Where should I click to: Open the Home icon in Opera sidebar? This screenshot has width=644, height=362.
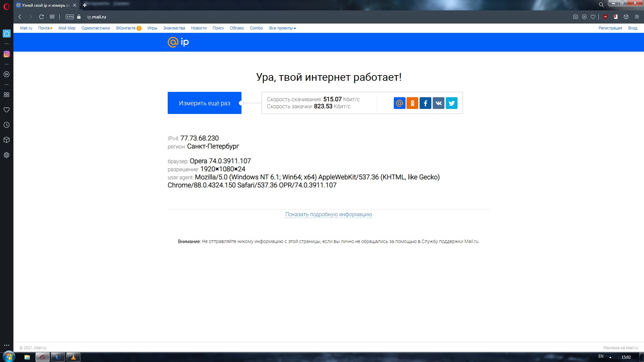(6, 34)
